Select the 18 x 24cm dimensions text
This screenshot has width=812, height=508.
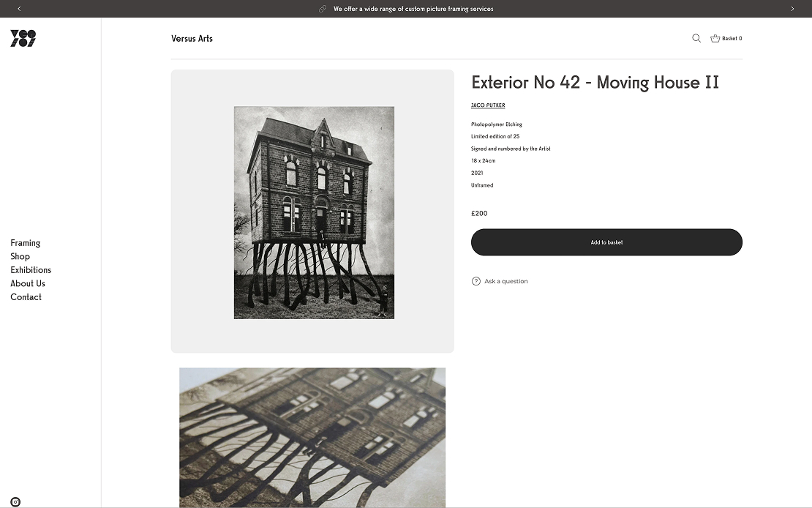(483, 161)
